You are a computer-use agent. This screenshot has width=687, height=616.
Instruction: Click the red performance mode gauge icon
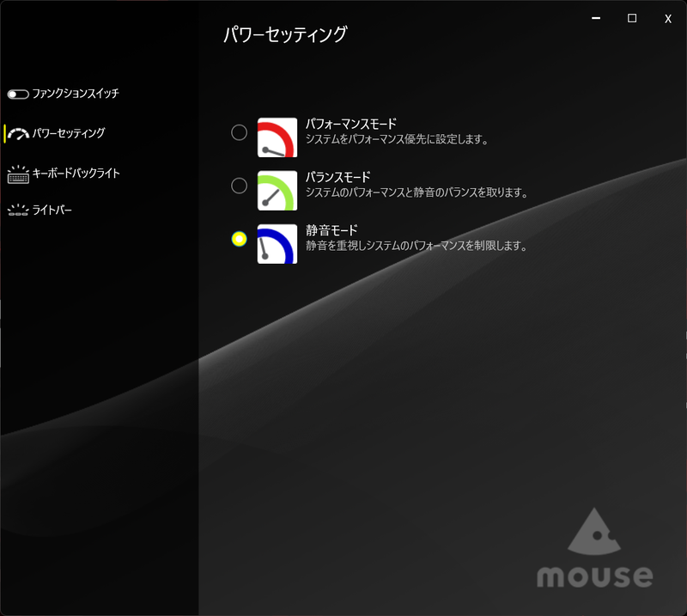pos(277,133)
